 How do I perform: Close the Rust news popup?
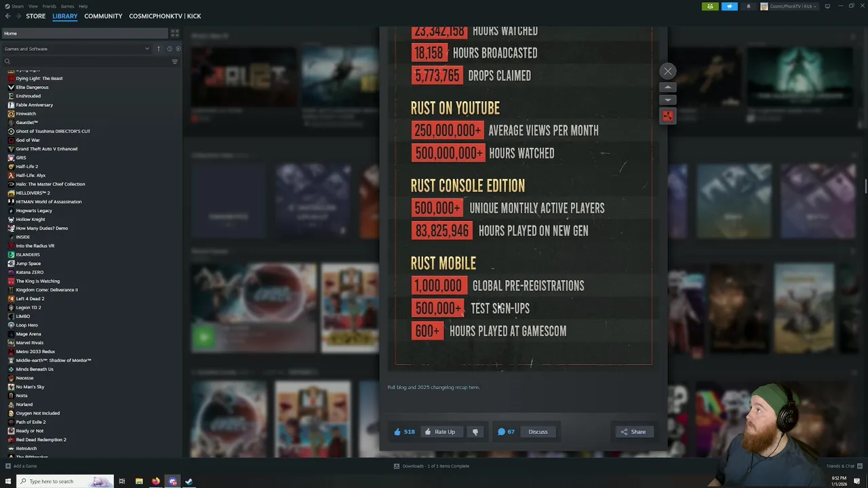point(668,71)
